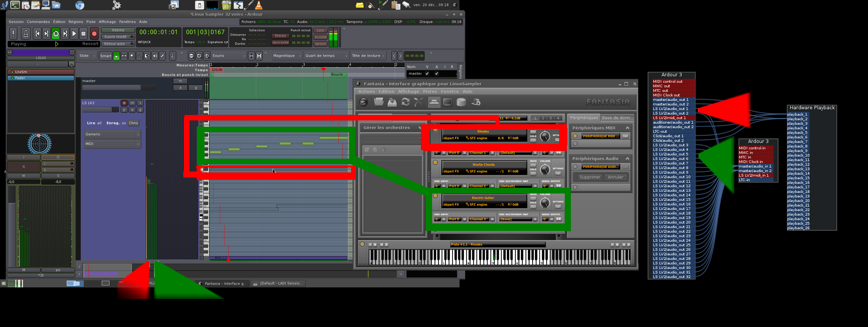The height and width of the screenshot is (327, 868).
Task: Click the zoom out icon in Ardour
Action: (x=191, y=56)
